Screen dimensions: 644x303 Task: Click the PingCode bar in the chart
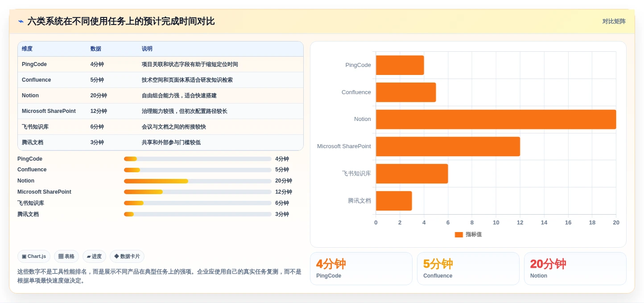click(x=400, y=65)
